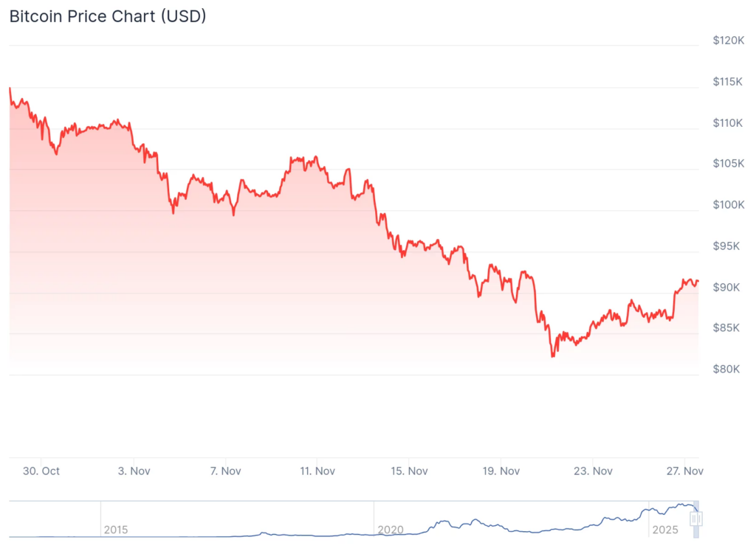Click the range navigator drag handle
Viewport: 756px width, 551px height.
pyautogui.click(x=695, y=519)
